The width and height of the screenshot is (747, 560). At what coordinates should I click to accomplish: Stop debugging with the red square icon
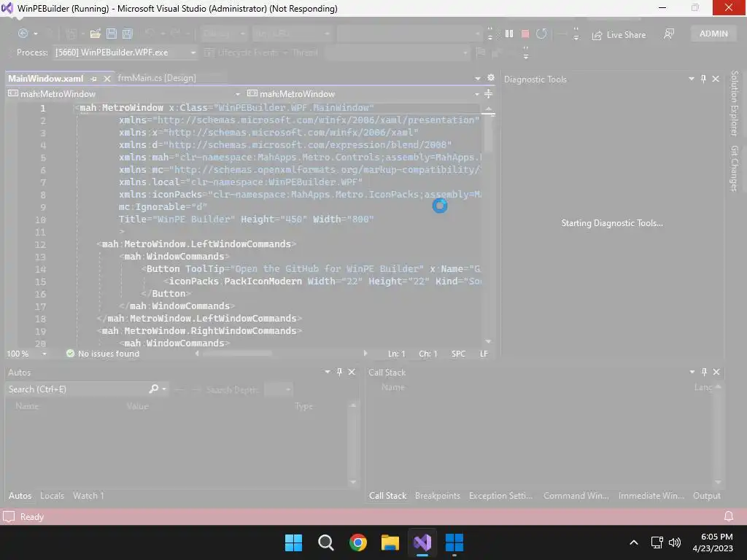tap(525, 34)
